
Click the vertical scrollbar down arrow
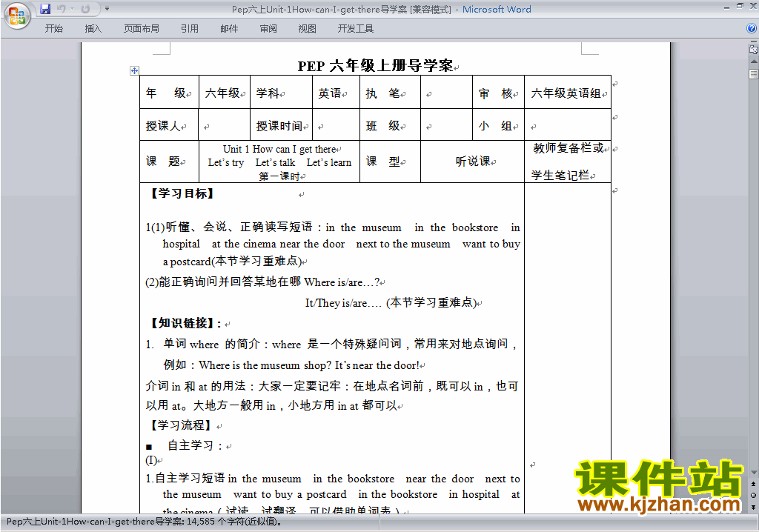pyautogui.click(x=754, y=473)
